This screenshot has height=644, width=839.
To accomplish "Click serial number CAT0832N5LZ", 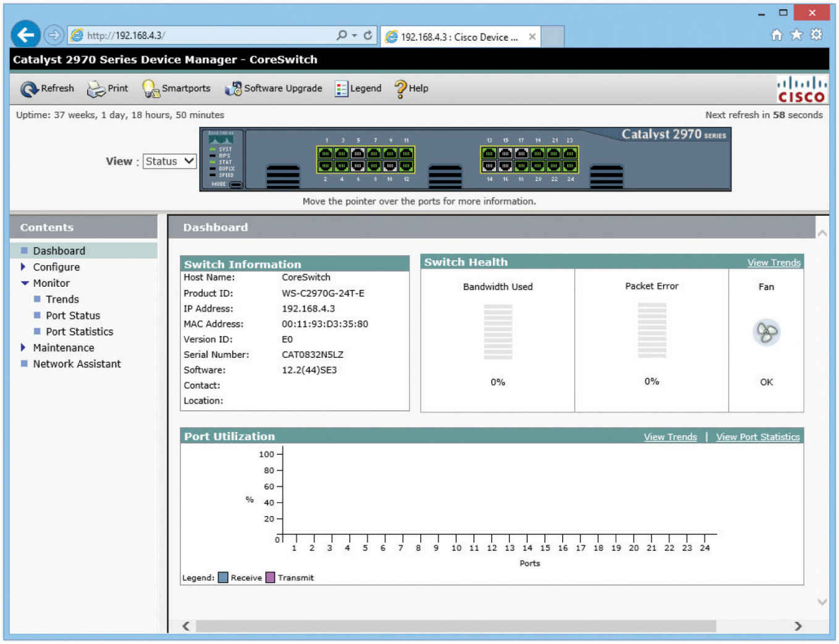I will pyautogui.click(x=313, y=355).
